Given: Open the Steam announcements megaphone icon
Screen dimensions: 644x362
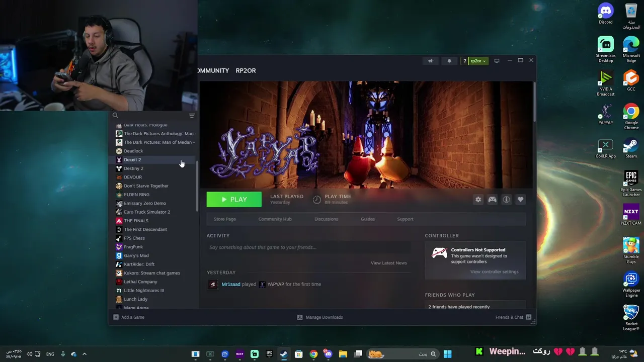Looking at the screenshot, I should [x=430, y=61].
